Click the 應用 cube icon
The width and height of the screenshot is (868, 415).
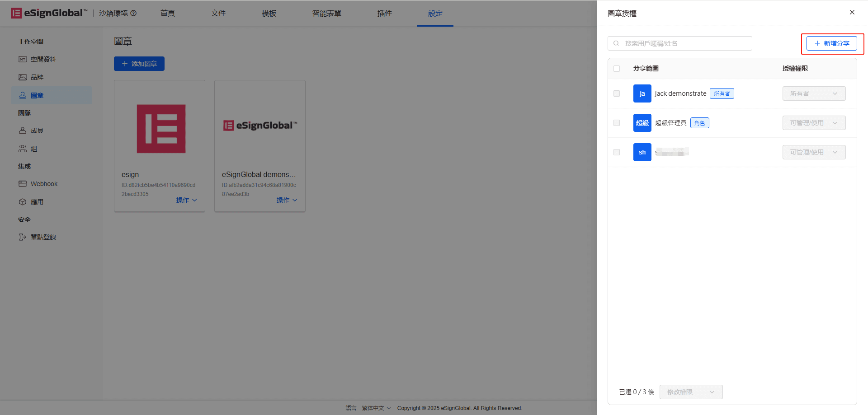pos(23,202)
